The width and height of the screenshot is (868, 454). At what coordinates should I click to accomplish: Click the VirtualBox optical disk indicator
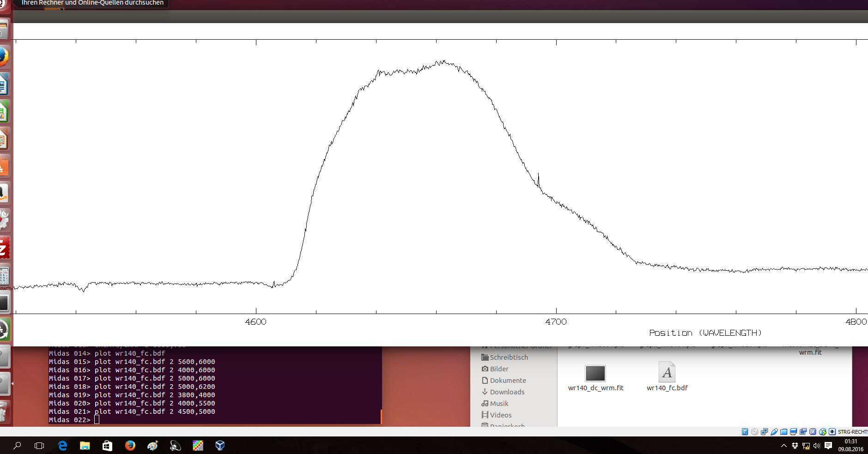[x=754, y=432]
